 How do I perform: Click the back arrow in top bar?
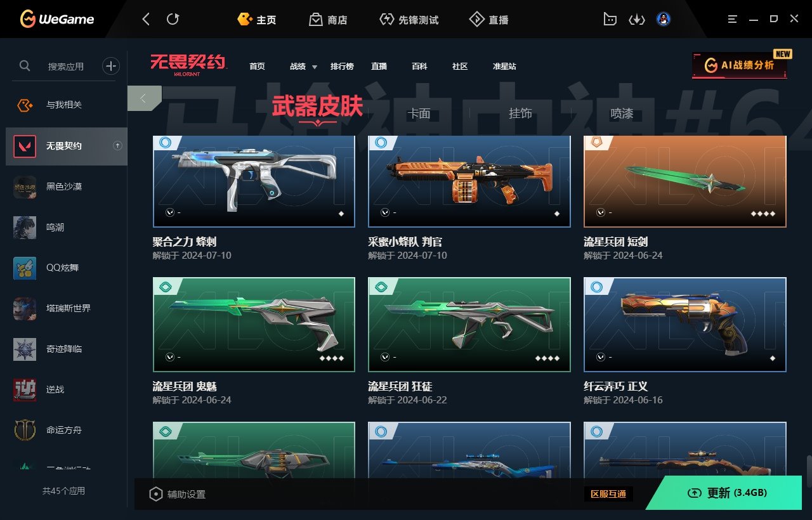click(x=146, y=20)
